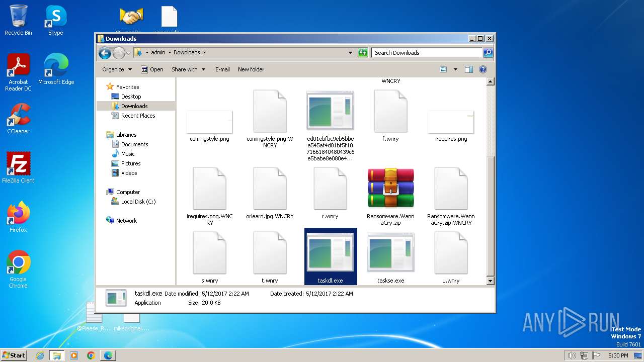Open Explorer help icon
The image size is (644, 362).
[x=483, y=69]
